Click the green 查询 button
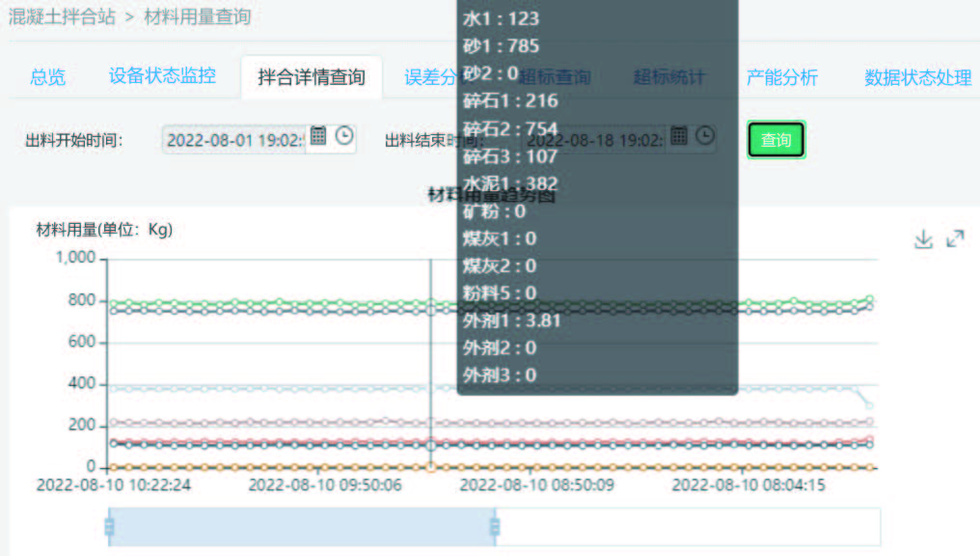980x556 pixels. coord(776,140)
